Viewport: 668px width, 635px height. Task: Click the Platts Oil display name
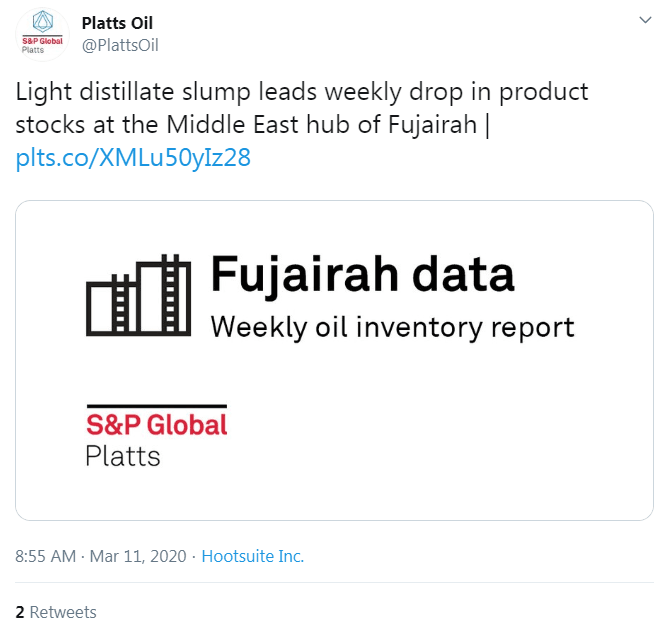[x=117, y=23]
